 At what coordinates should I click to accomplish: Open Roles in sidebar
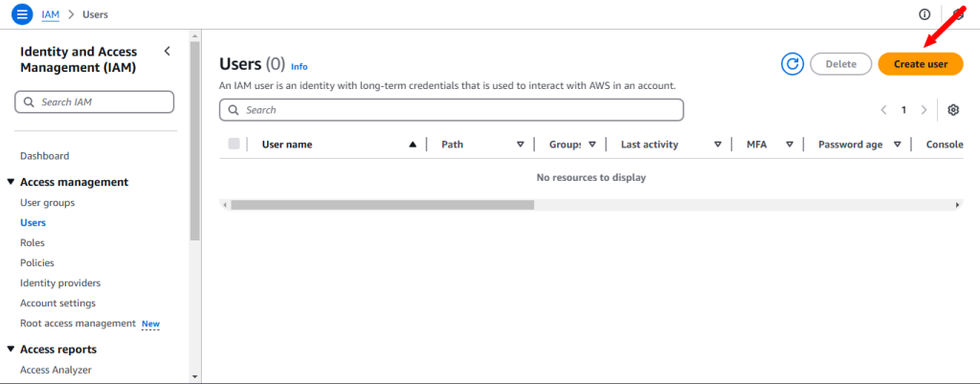(33, 242)
